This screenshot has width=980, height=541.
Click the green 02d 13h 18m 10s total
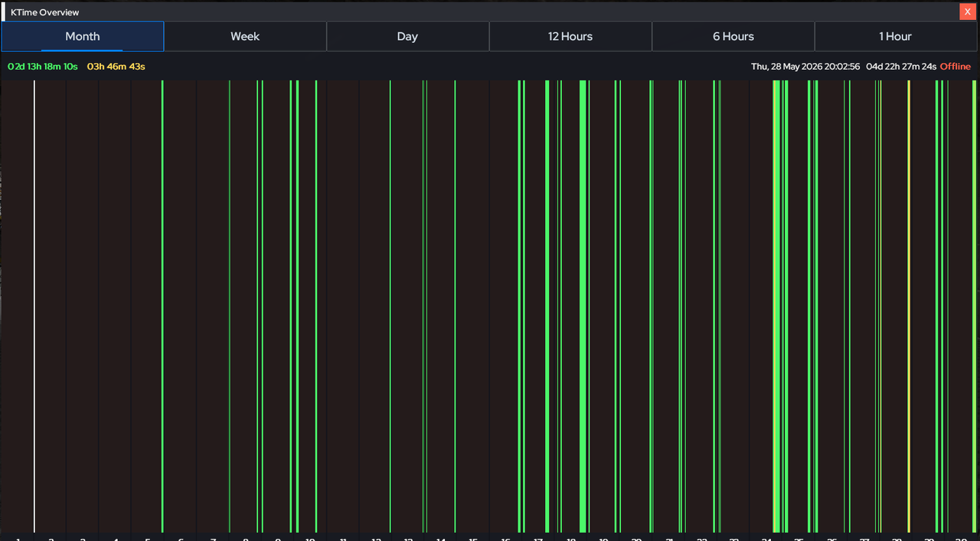(43, 67)
